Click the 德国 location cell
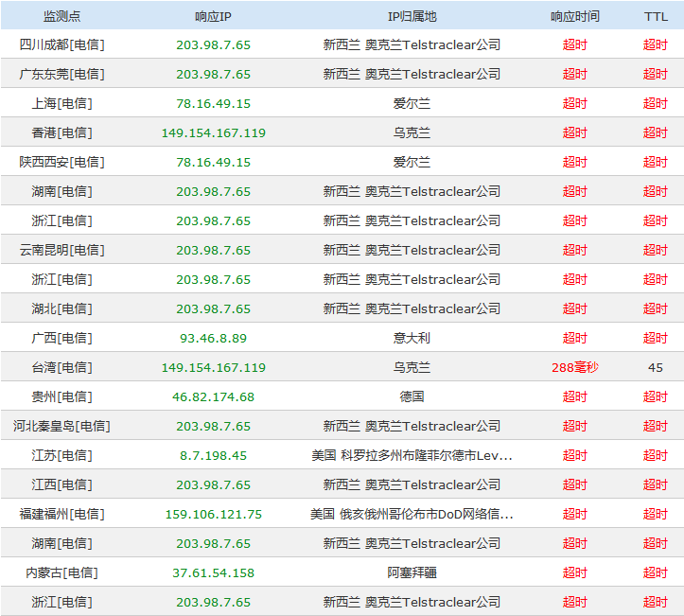Image resolution: width=684 pixels, height=616 pixels. click(x=412, y=396)
